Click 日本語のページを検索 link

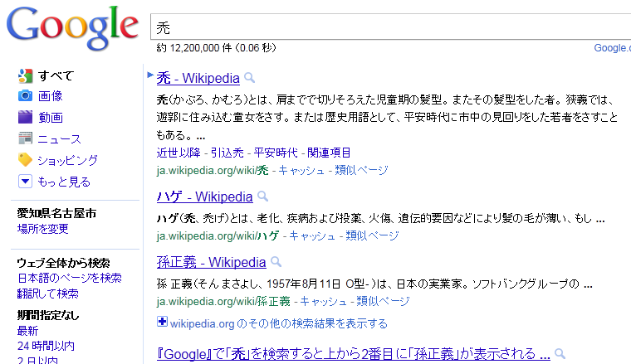pos(70,278)
